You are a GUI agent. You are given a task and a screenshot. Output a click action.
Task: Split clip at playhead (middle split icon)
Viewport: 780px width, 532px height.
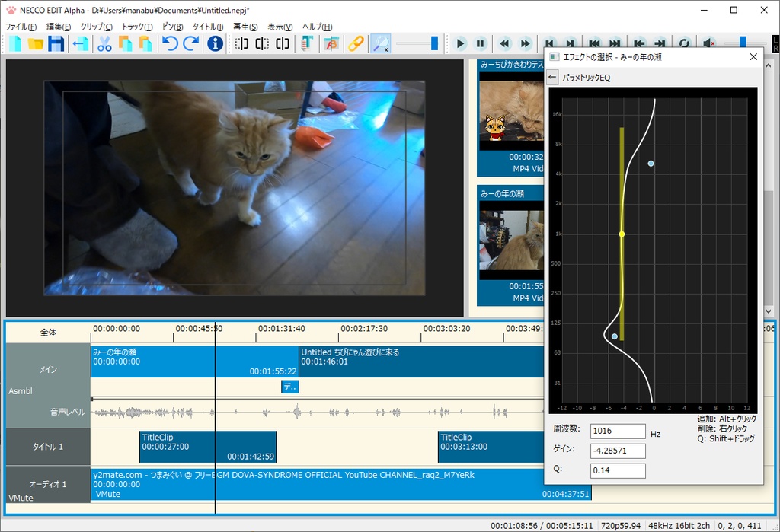click(x=262, y=43)
